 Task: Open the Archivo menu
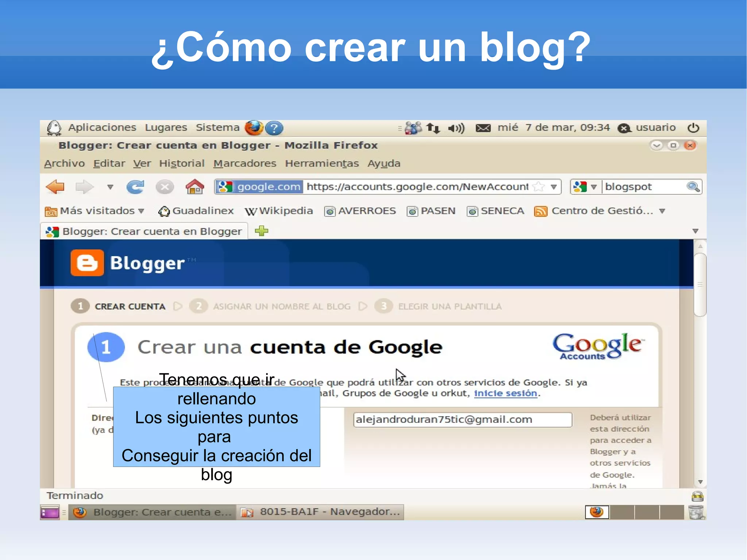click(x=65, y=163)
